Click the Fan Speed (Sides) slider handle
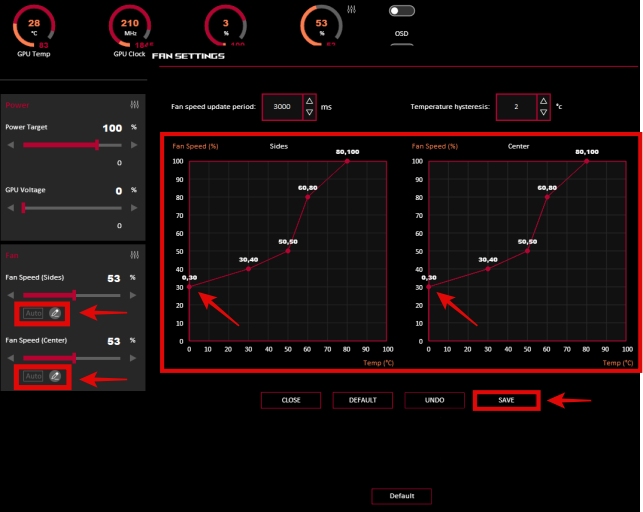This screenshot has height=512, width=643. [74, 295]
